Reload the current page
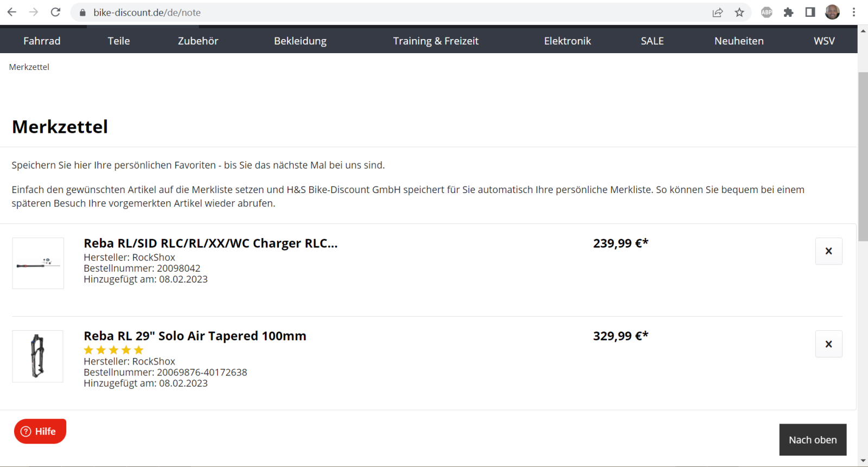 pos(55,12)
